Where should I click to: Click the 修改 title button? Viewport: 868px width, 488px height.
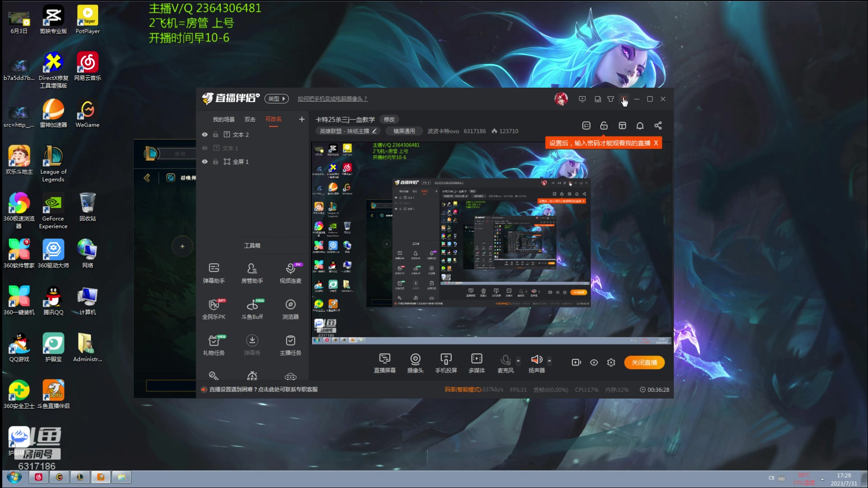(389, 119)
